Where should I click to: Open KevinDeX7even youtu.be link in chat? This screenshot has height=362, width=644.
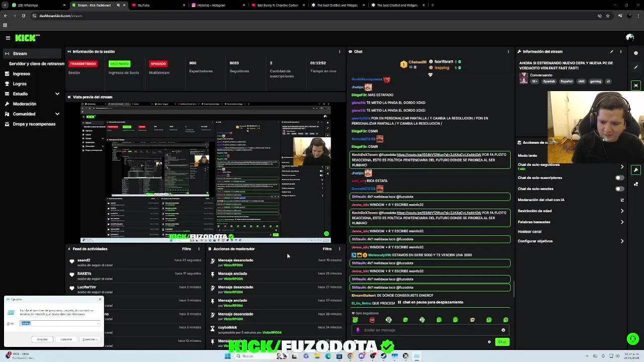click(x=439, y=154)
